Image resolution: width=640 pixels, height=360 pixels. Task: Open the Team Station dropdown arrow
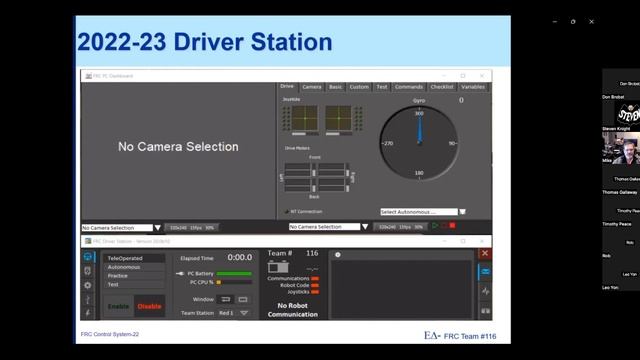(244, 313)
